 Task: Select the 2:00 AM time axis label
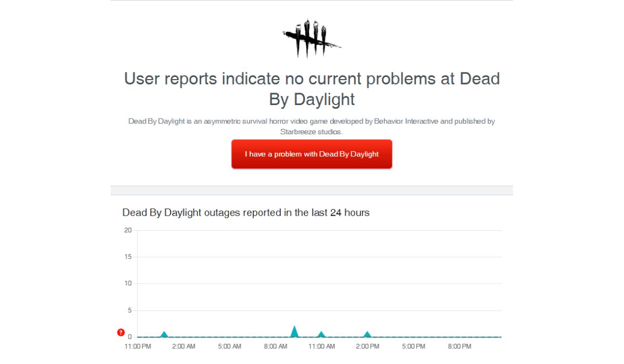(184, 346)
